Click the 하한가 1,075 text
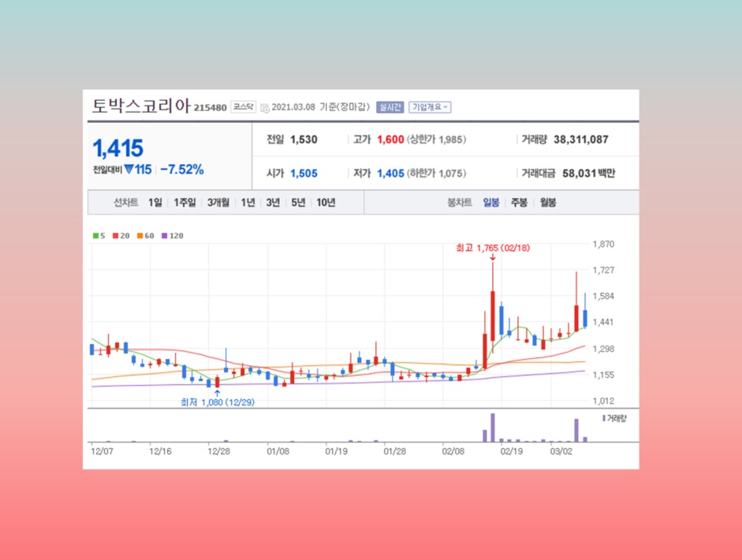The height and width of the screenshot is (560, 742). point(436,174)
